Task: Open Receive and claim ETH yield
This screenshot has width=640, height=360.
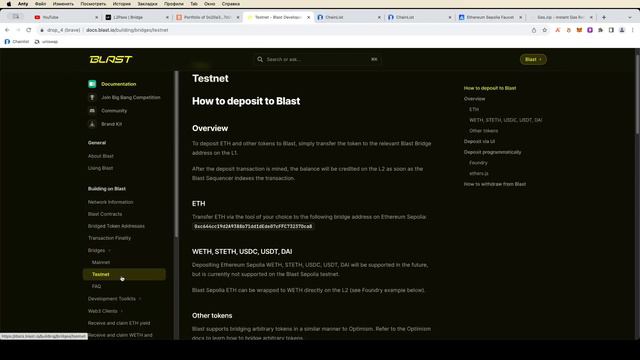Action: tap(119, 323)
